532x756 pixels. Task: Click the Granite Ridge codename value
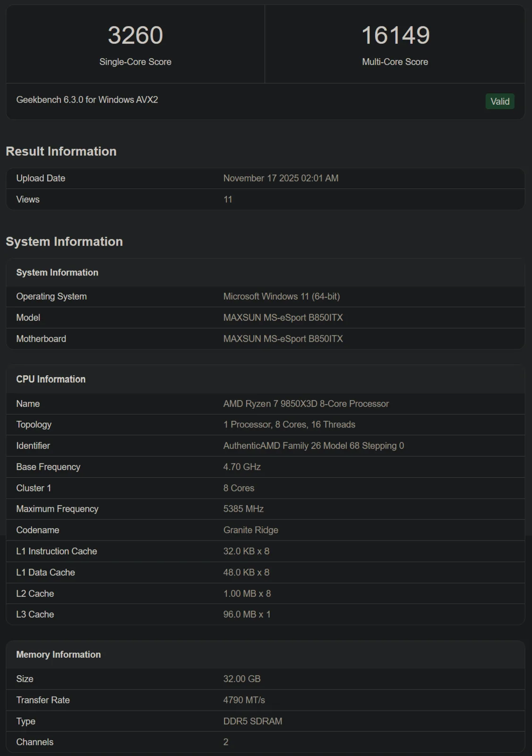point(250,530)
